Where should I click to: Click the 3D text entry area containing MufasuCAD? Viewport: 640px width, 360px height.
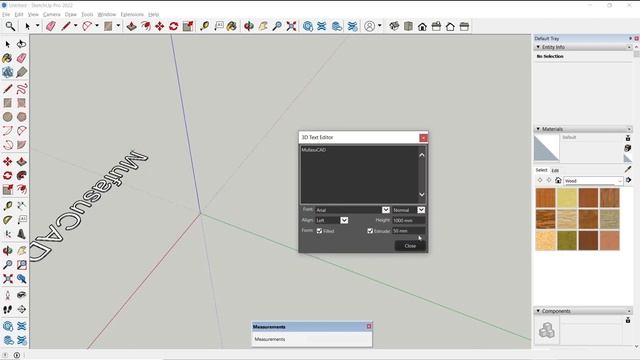(359, 175)
